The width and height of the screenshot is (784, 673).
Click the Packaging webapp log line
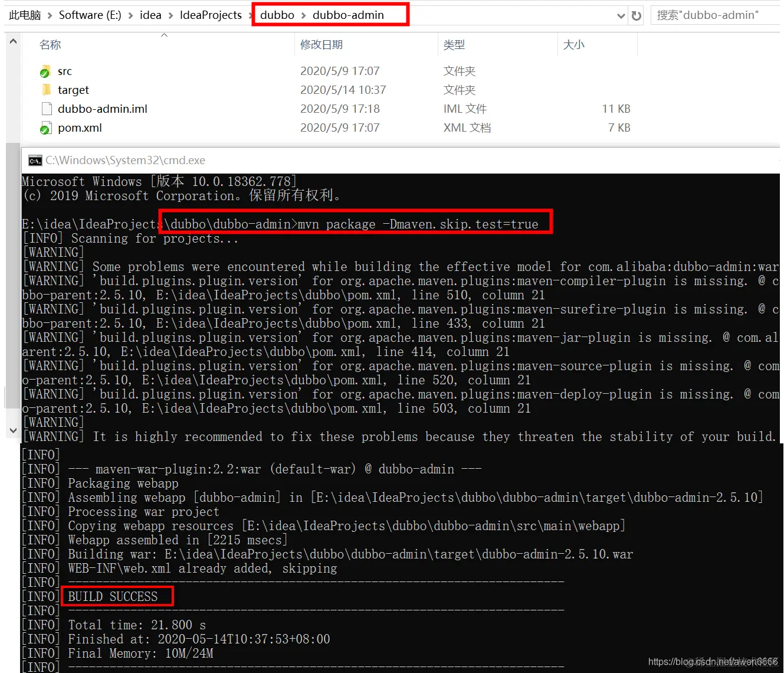[x=123, y=483]
